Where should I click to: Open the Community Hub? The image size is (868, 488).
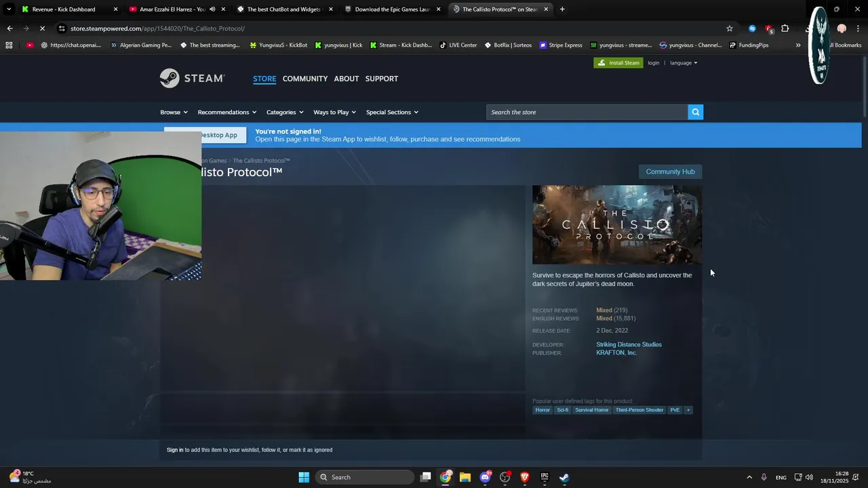pyautogui.click(x=670, y=171)
